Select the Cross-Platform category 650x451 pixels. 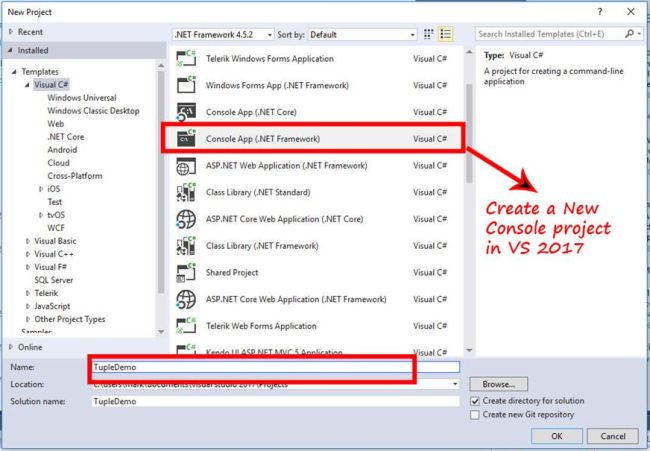pyautogui.click(x=75, y=176)
